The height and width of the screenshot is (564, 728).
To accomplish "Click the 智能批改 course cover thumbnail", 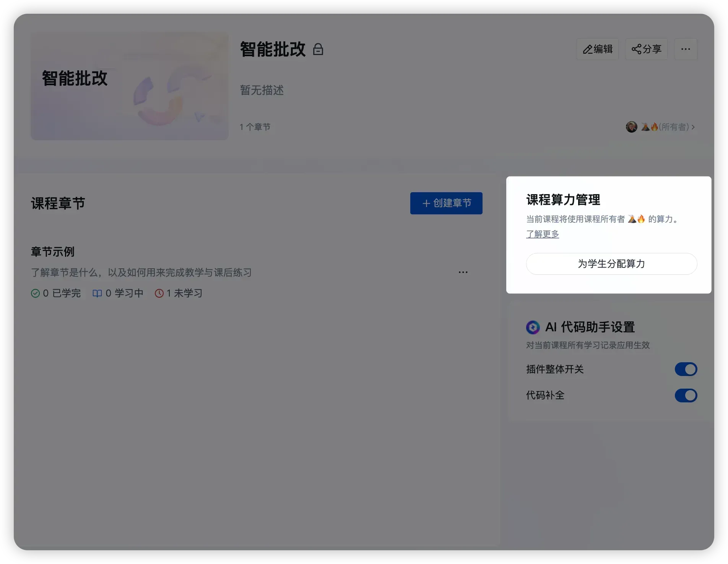I will 130,86.
